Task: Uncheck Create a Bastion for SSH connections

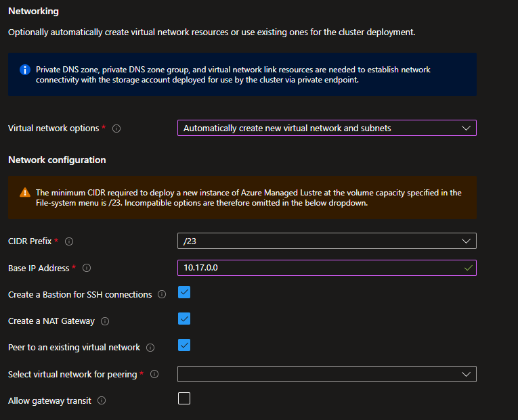Action: 184,293
